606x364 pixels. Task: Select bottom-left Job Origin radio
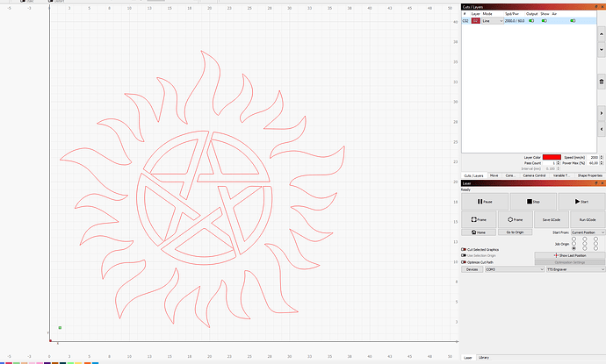(x=574, y=248)
